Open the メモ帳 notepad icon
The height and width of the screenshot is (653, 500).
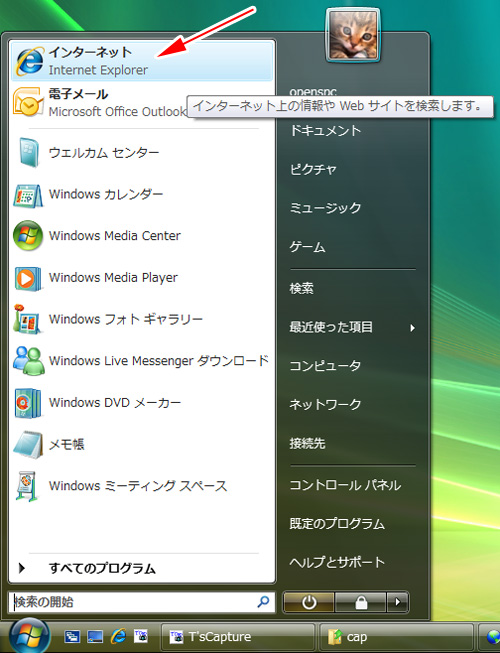coord(28,444)
